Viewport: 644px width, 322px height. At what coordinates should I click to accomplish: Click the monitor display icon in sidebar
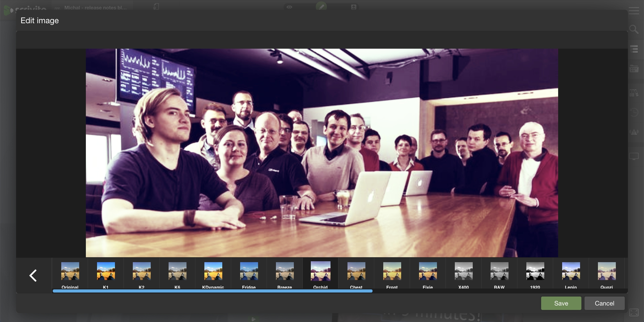click(634, 157)
